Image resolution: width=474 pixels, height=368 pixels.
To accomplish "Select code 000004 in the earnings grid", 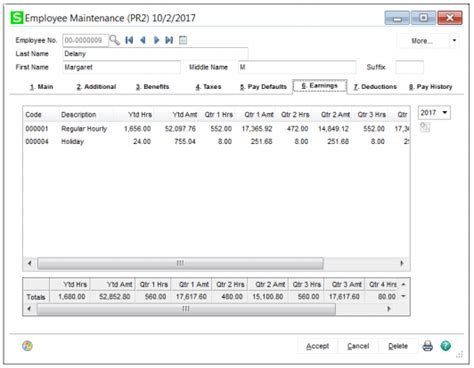I will pyautogui.click(x=37, y=142).
